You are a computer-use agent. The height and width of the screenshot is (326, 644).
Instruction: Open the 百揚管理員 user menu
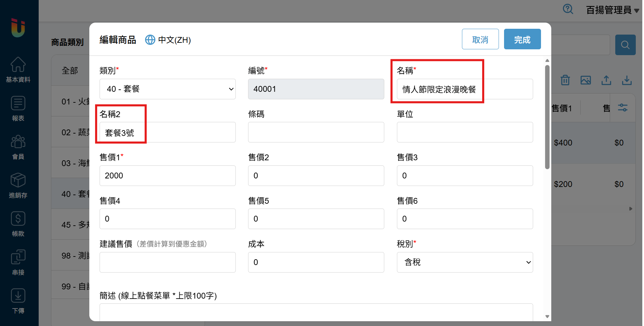pos(612,10)
